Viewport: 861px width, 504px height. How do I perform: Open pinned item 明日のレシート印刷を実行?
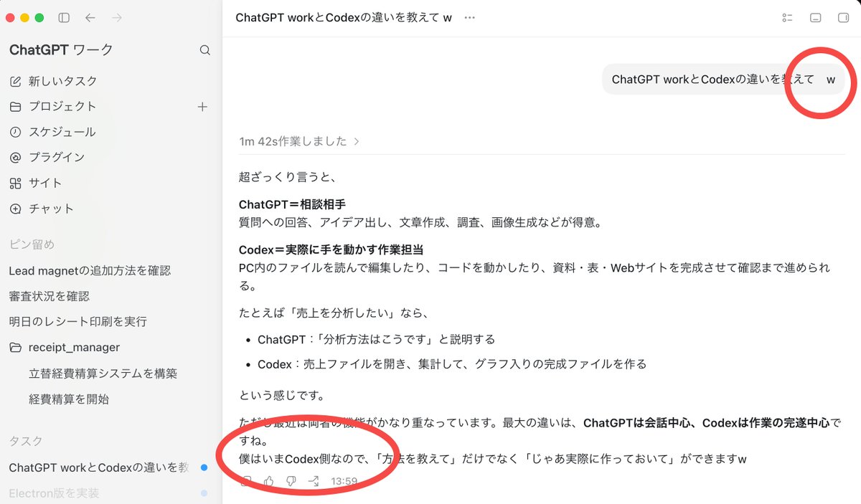77,321
